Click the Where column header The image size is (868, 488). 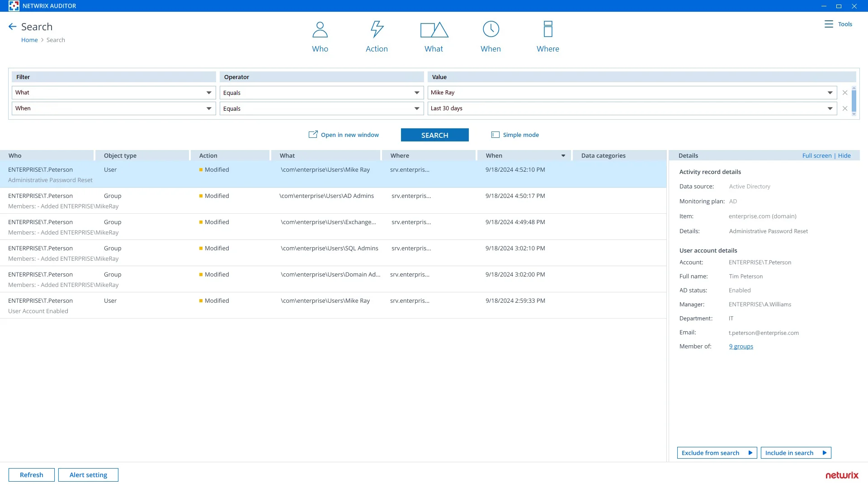pos(429,155)
